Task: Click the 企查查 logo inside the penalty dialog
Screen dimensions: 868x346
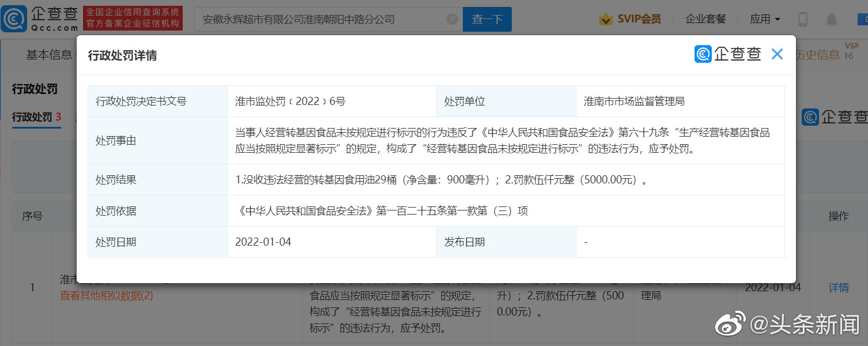Action: (728, 54)
